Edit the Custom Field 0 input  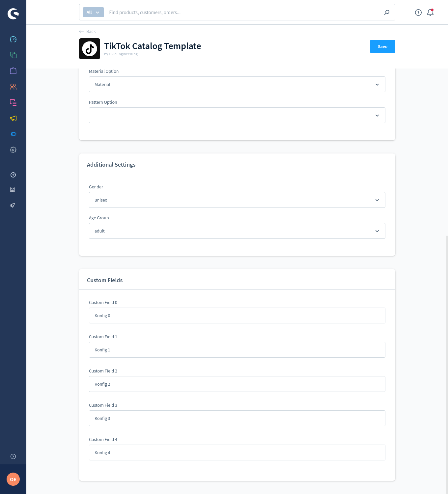[237, 316]
